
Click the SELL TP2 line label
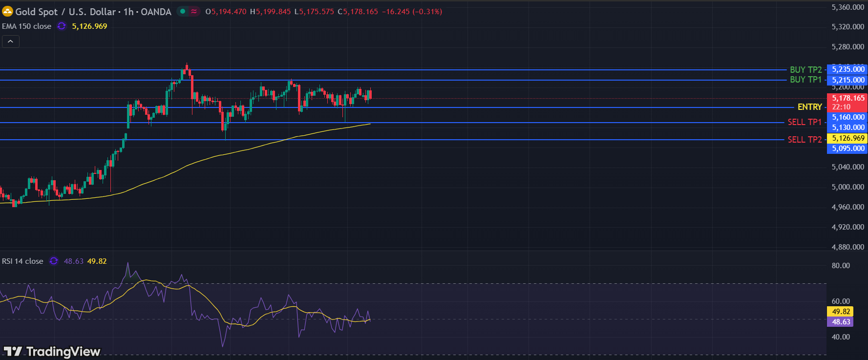(x=804, y=140)
